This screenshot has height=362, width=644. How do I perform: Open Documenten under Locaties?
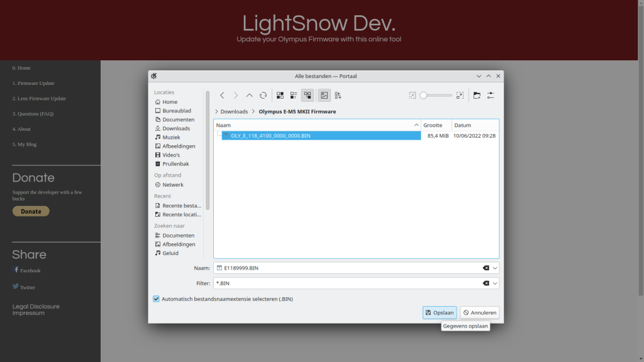tap(178, 119)
